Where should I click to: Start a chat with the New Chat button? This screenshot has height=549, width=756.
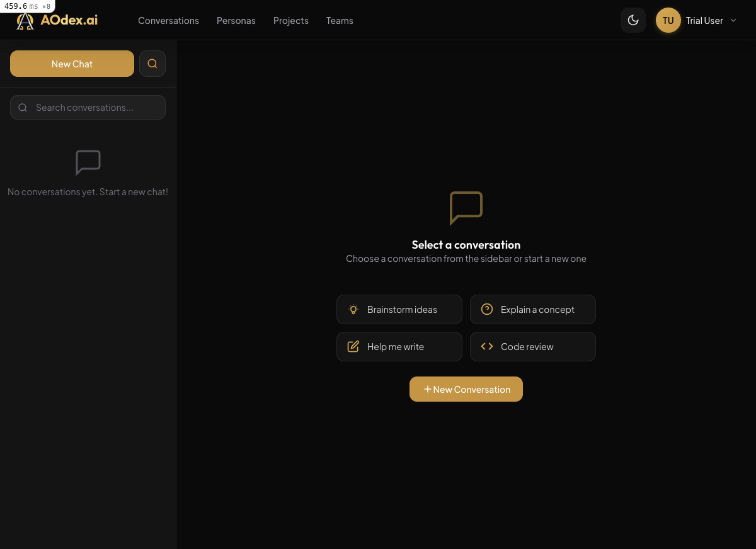click(72, 63)
